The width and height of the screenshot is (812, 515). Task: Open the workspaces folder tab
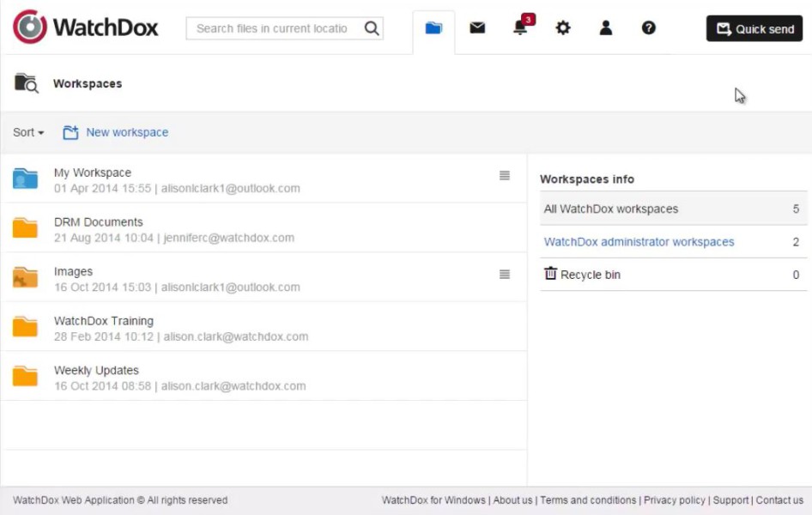tap(433, 28)
